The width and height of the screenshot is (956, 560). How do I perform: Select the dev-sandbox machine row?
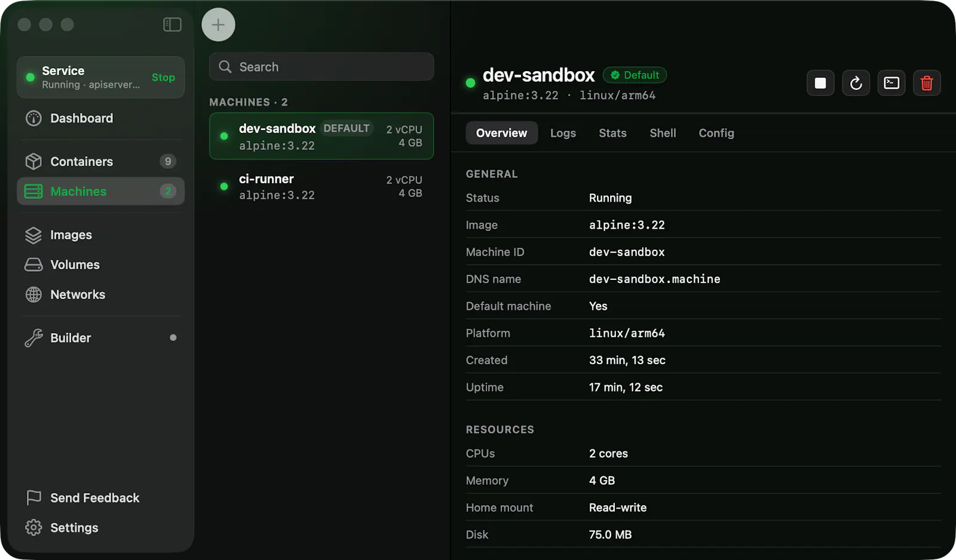coord(321,136)
